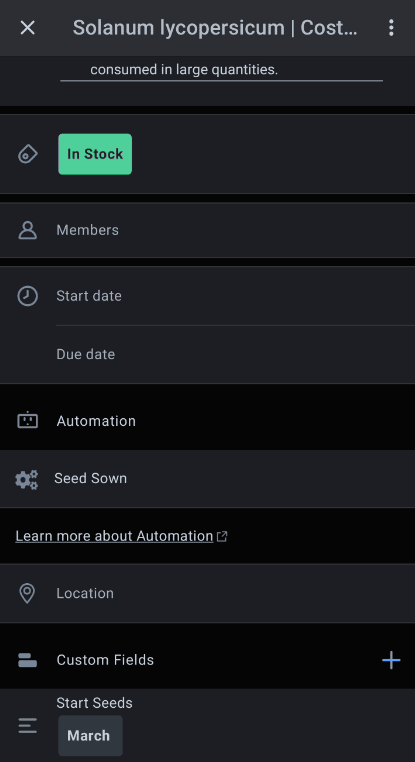The height and width of the screenshot is (762, 415).
Task: Tap the gears icon next to Seed Sown
Action: point(26,479)
